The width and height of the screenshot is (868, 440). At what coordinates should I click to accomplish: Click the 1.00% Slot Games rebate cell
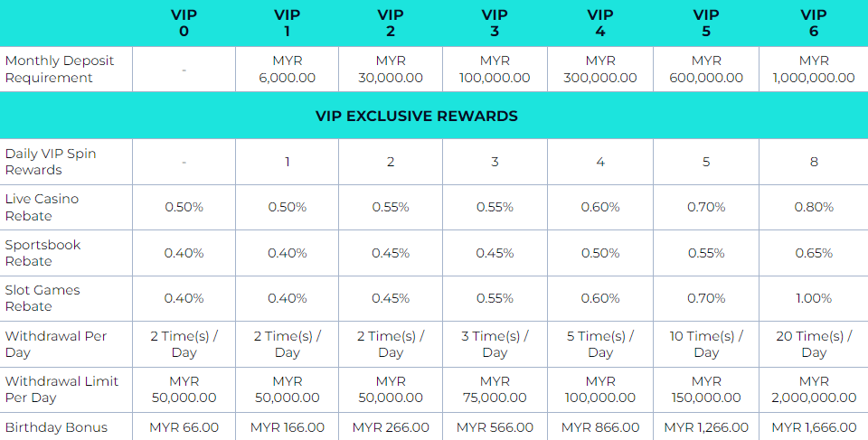coord(814,298)
